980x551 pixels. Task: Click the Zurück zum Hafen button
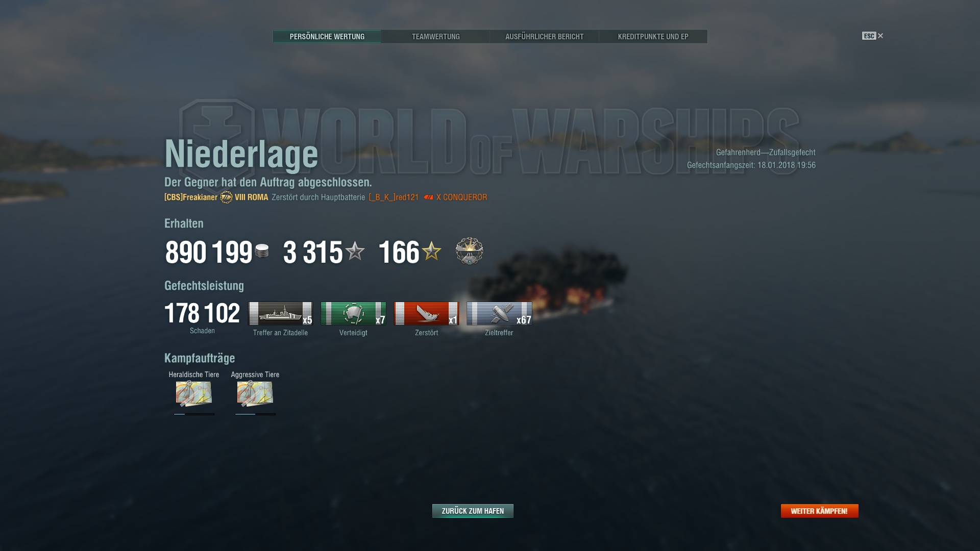[473, 511]
